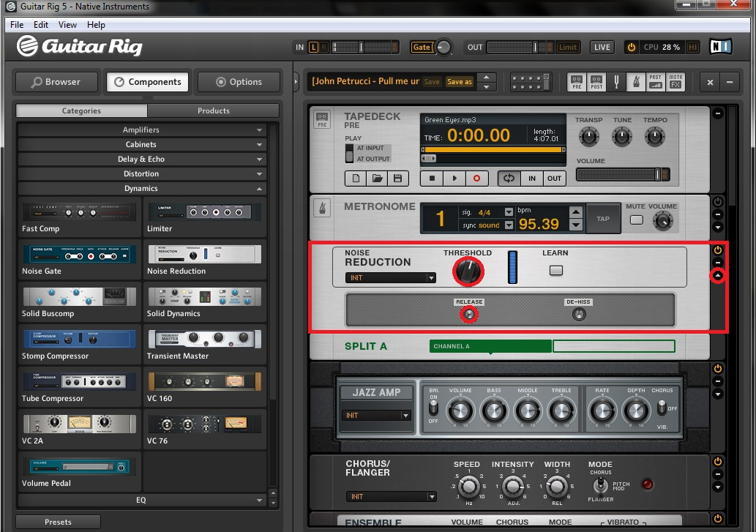Click the Save as button
Image resolution: width=756 pixels, height=532 pixels.
(460, 82)
